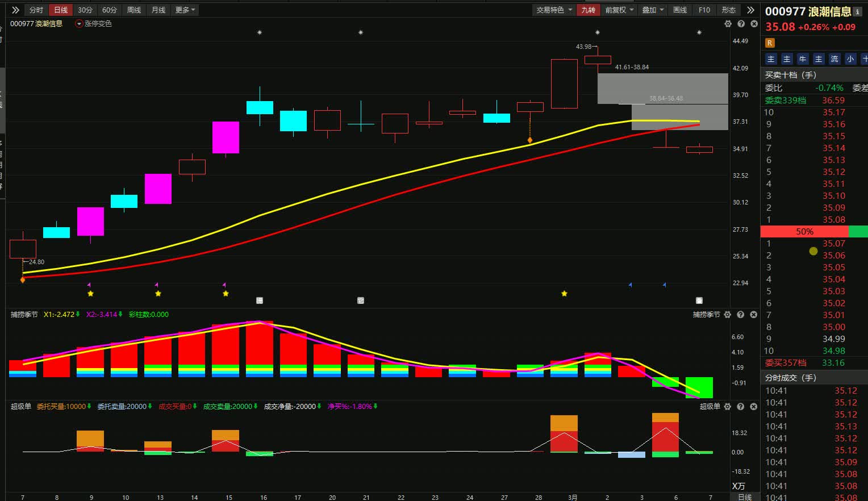Open the 超级单 indicator name selector at right
This screenshot has height=501, width=868.
[710, 406]
